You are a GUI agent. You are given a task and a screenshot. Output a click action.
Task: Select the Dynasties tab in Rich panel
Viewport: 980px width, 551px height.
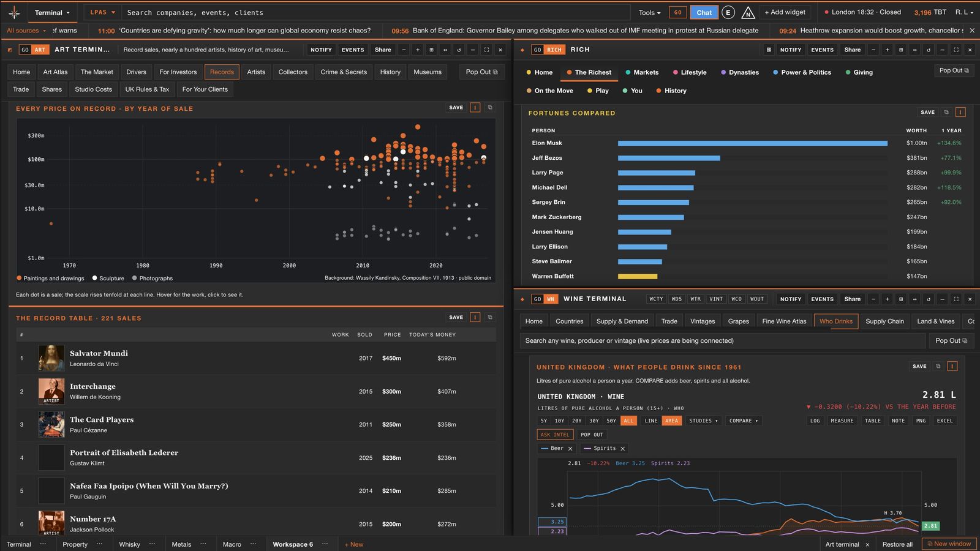pos(740,72)
